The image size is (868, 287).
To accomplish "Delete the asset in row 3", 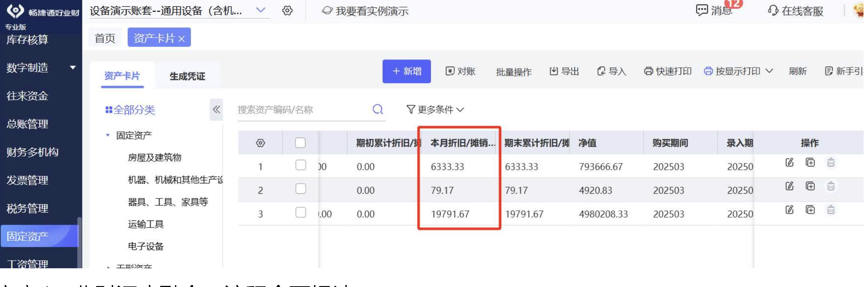I will pyautogui.click(x=831, y=210).
